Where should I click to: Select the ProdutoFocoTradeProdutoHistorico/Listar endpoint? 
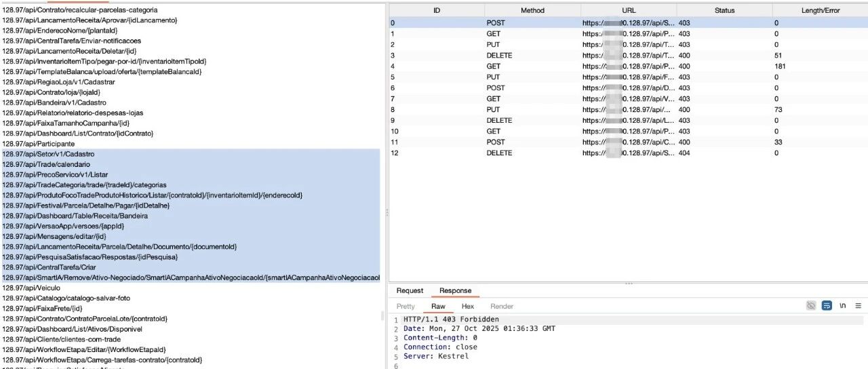(x=152, y=195)
